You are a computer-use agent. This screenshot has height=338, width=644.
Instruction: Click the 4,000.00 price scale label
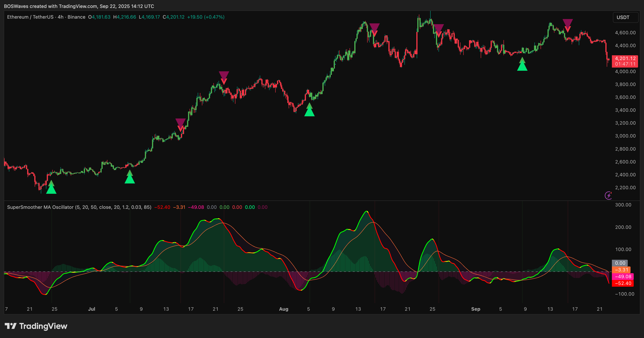[625, 72]
